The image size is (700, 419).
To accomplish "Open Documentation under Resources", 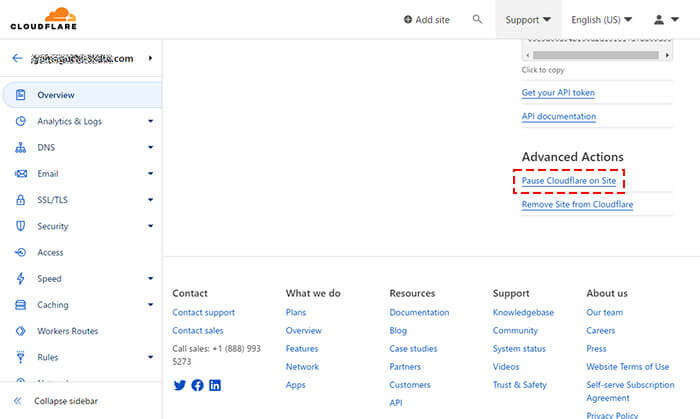I will 419,312.
